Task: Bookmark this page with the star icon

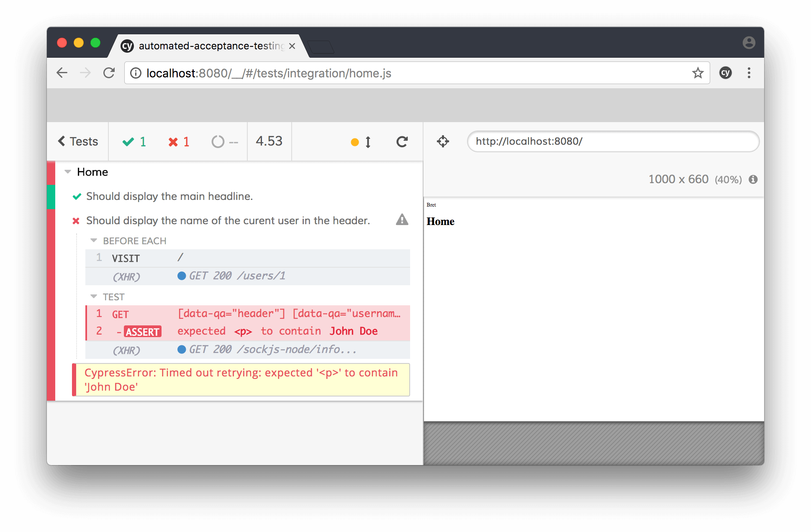Action: coord(698,73)
